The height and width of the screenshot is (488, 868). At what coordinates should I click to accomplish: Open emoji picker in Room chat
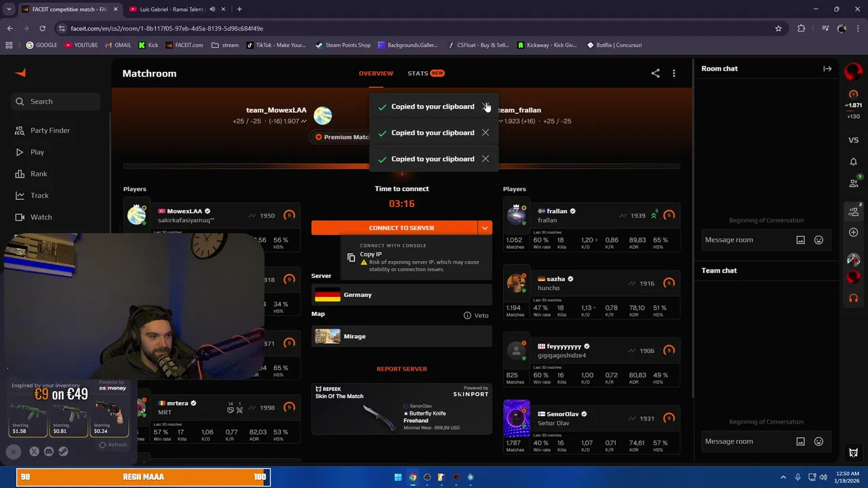click(818, 240)
